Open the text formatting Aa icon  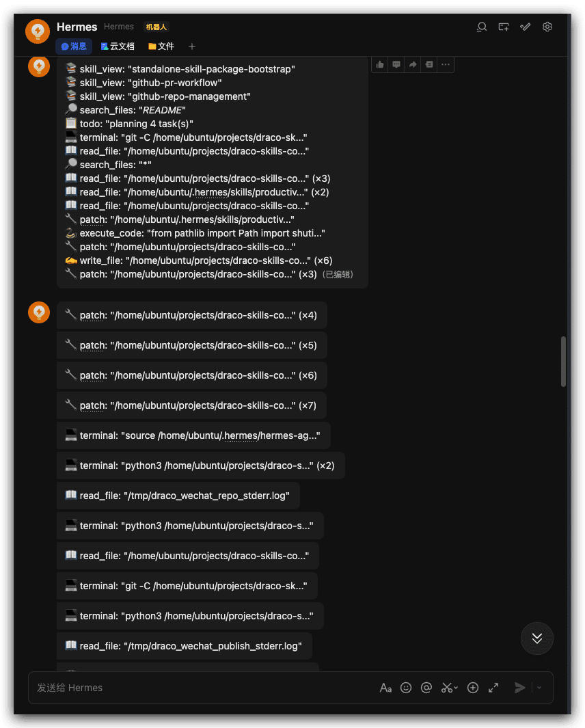385,688
